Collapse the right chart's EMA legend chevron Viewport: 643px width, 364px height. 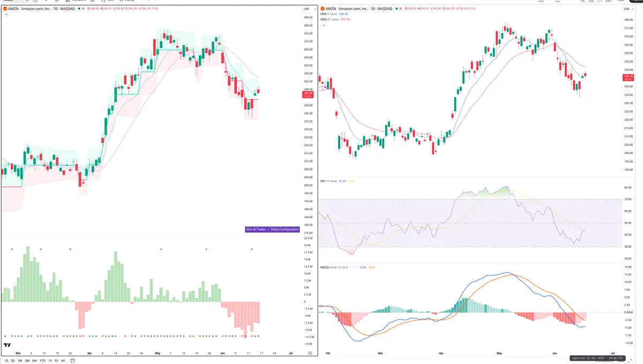pyautogui.click(x=324, y=25)
